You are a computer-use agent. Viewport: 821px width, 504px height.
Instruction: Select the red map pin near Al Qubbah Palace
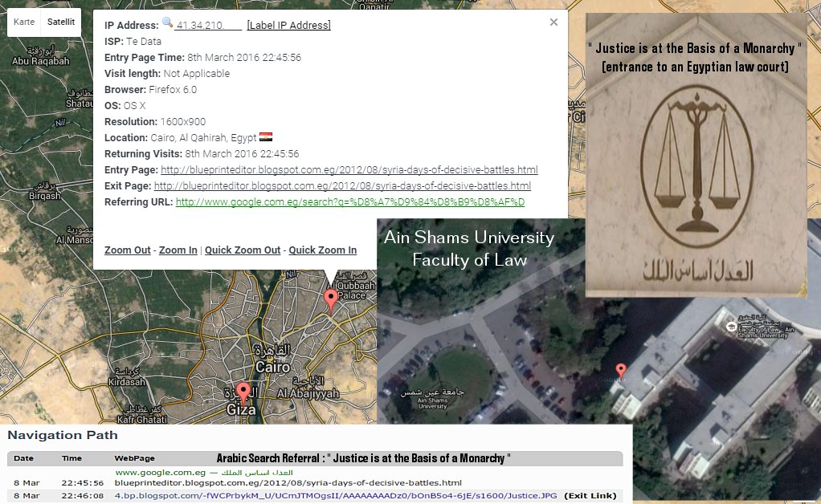coord(330,301)
